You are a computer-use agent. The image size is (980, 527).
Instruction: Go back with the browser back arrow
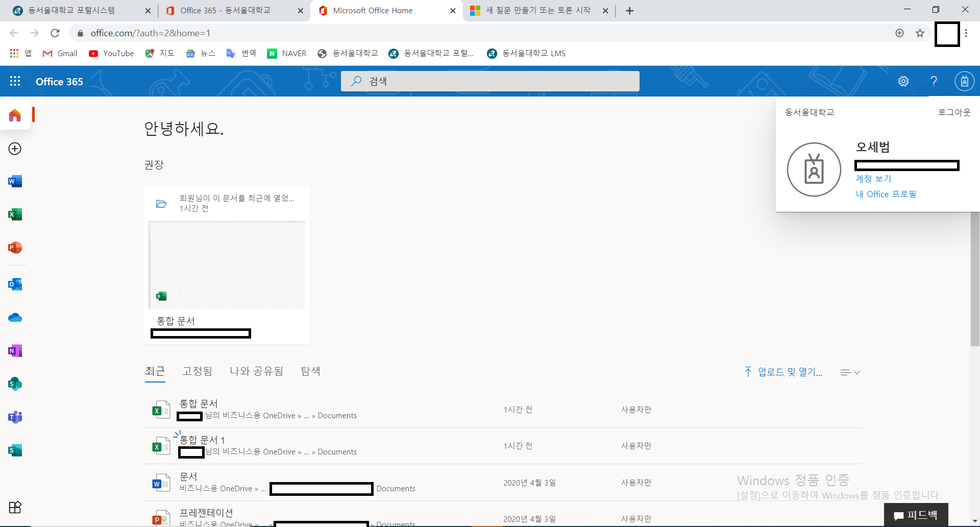14,33
